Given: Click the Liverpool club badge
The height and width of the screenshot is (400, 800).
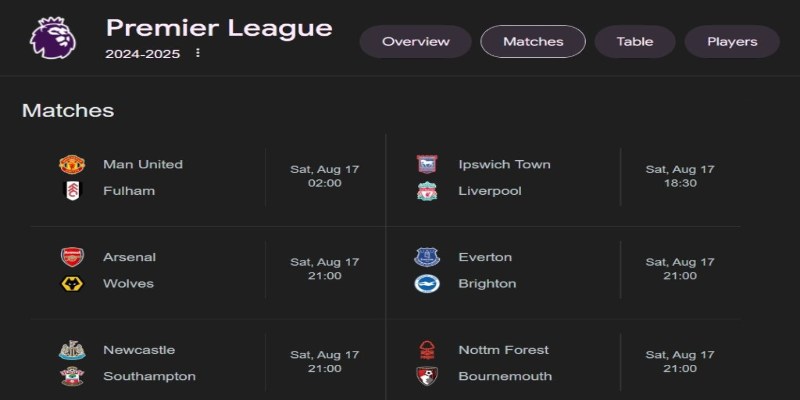Looking at the screenshot, I should (427, 191).
